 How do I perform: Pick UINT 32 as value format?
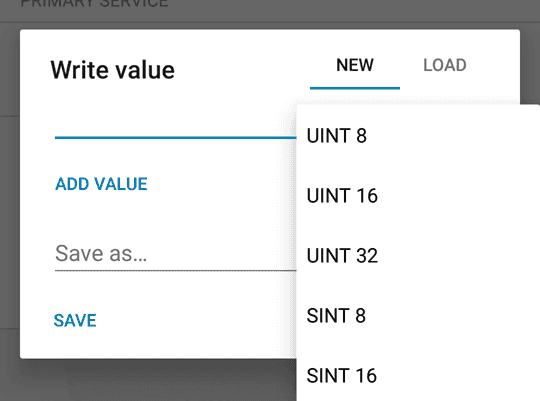[418, 256]
